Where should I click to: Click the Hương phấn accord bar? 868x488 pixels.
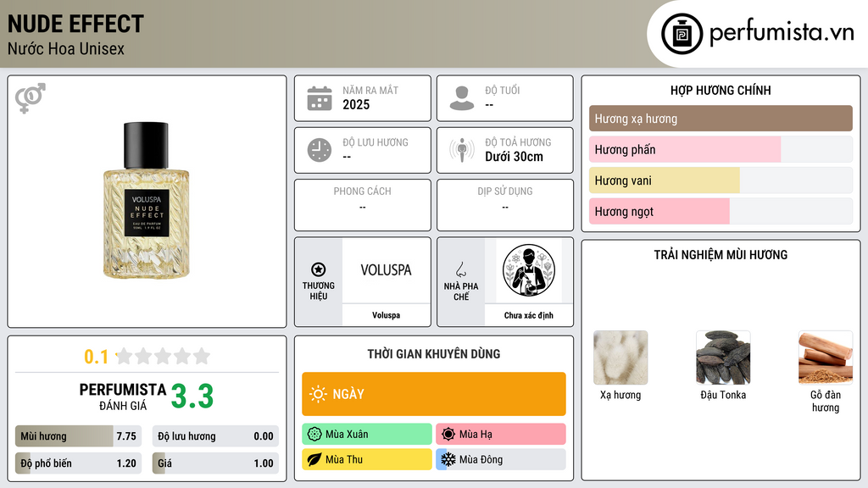[721, 149]
